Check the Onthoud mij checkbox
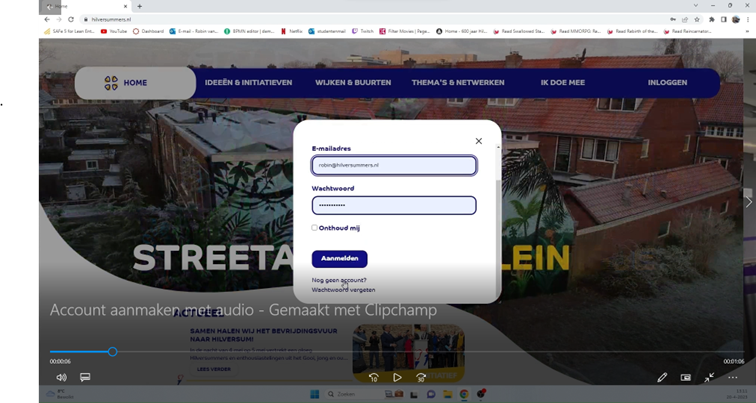Viewport: 756px width, 403px height. click(x=314, y=228)
